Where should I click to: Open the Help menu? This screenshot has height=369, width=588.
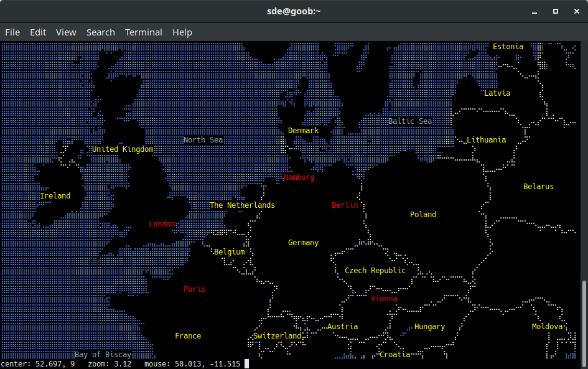[x=182, y=32]
